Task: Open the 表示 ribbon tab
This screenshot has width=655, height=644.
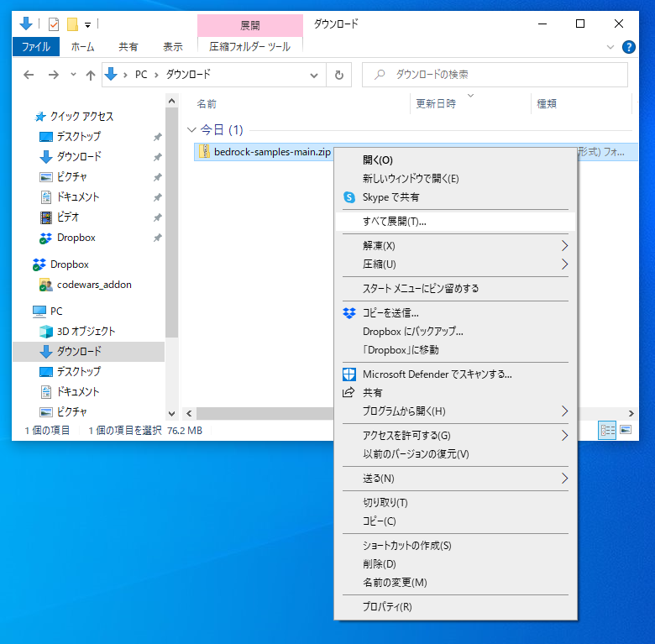Action: 173,47
